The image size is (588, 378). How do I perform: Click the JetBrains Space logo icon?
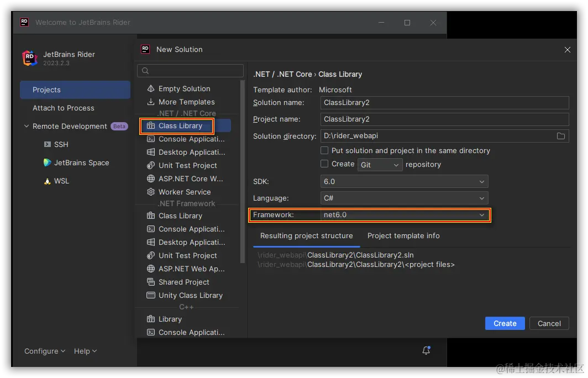coord(48,162)
